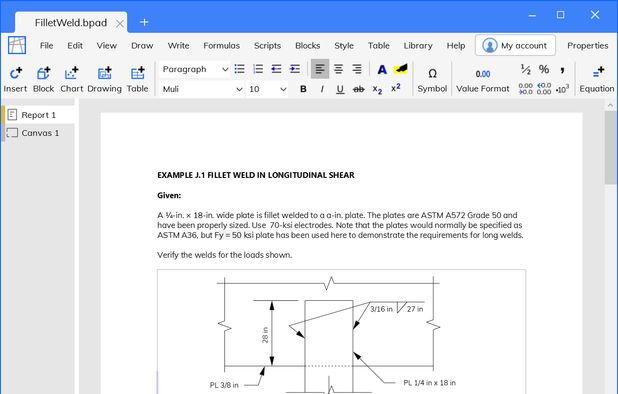Toggle italic formatting

click(322, 89)
